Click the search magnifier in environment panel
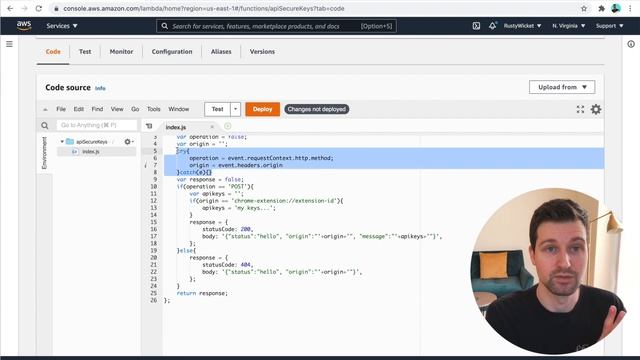Screen dimensions: 640x360 tap(44, 126)
